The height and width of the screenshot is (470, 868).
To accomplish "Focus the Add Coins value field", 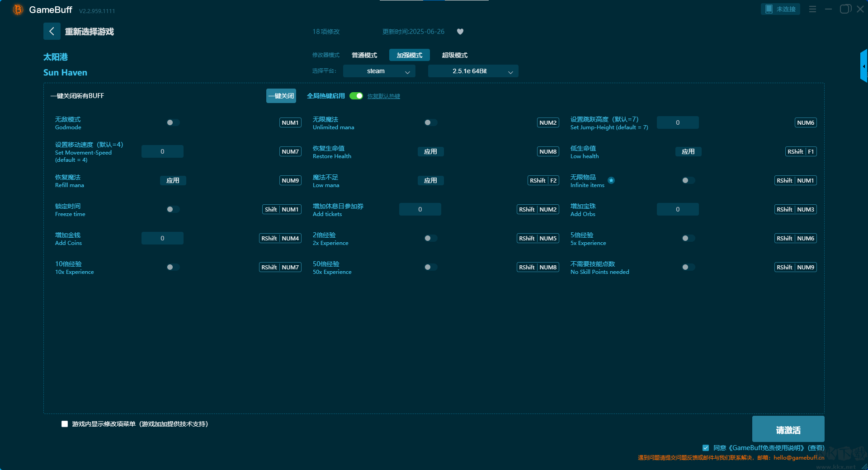I will tap(162, 238).
